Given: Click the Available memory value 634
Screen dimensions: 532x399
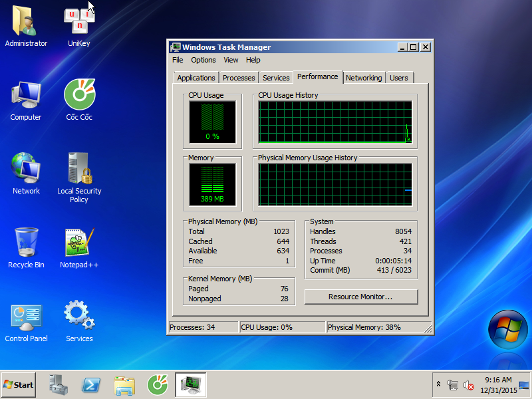Looking at the screenshot, I should click(x=283, y=251).
